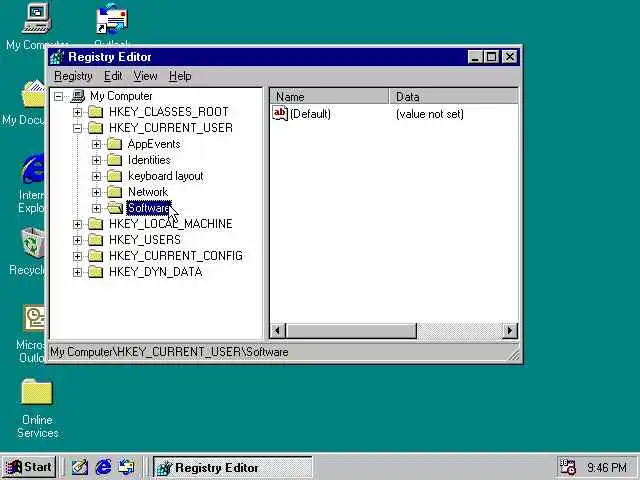Click the keyboard layout folder icon
Viewport: 640px width, 480px height.
[115, 176]
